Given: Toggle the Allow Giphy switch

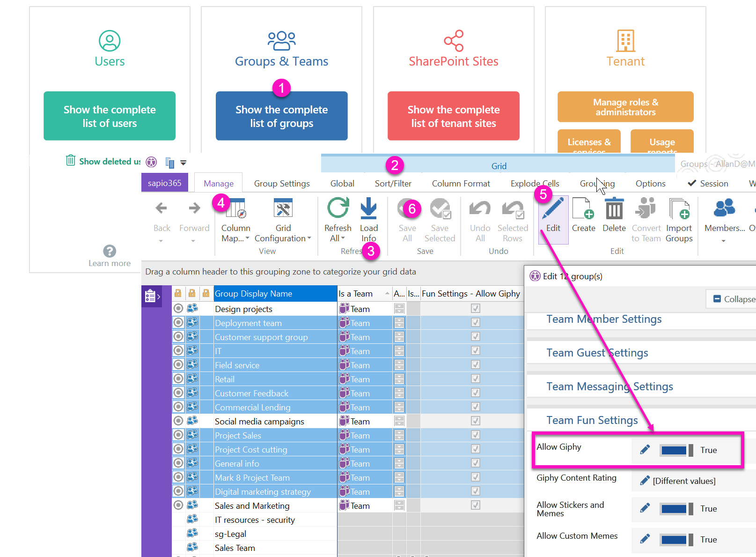Looking at the screenshot, I should coord(676,451).
